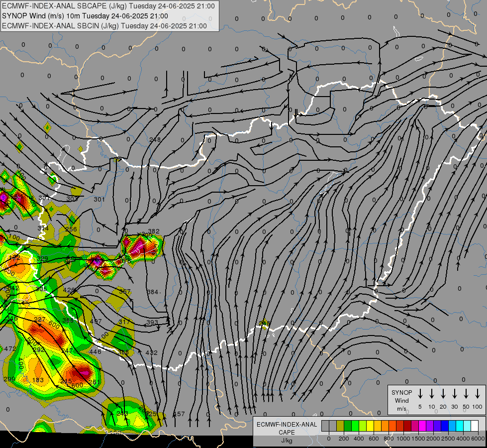
Task: Pick the lime yellow-green swatch in CAPE scale
Action: point(363,426)
